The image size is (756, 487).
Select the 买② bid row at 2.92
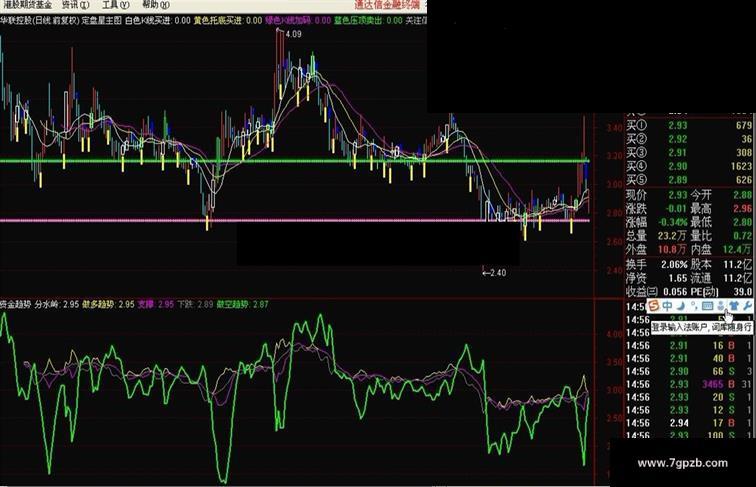pyautogui.click(x=689, y=139)
